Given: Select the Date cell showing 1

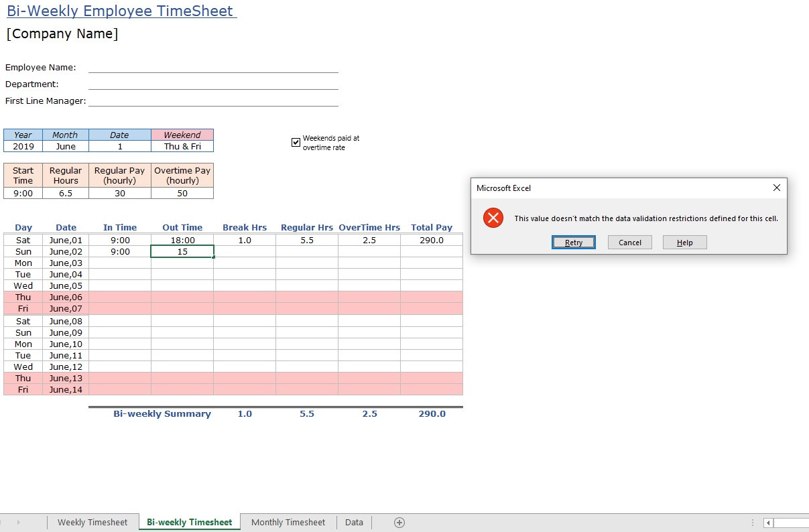Looking at the screenshot, I should click(x=120, y=146).
